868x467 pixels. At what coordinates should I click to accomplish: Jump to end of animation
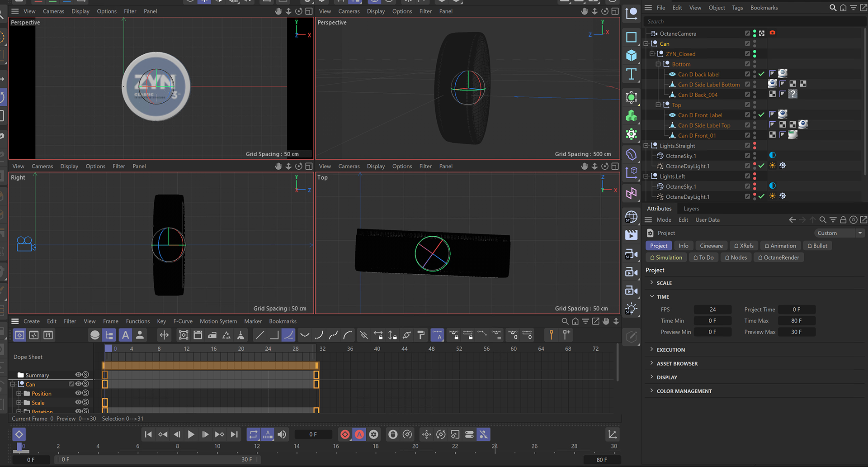tap(234, 434)
